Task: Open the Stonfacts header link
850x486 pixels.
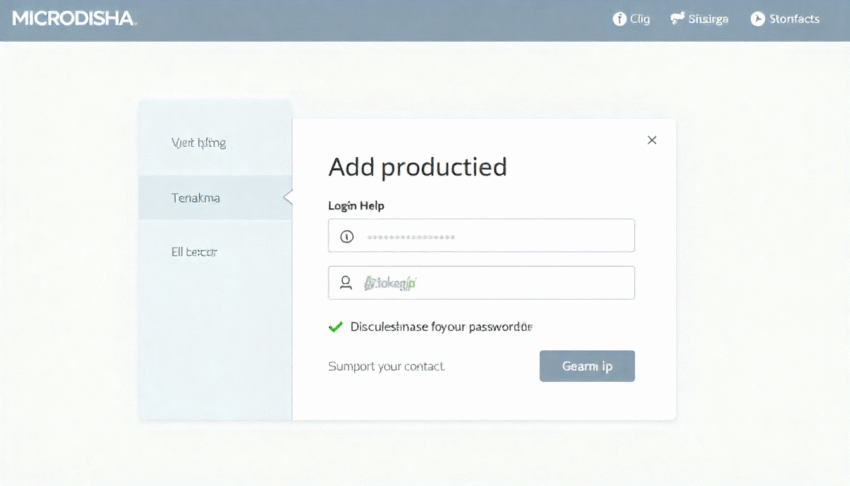Action: (x=794, y=19)
